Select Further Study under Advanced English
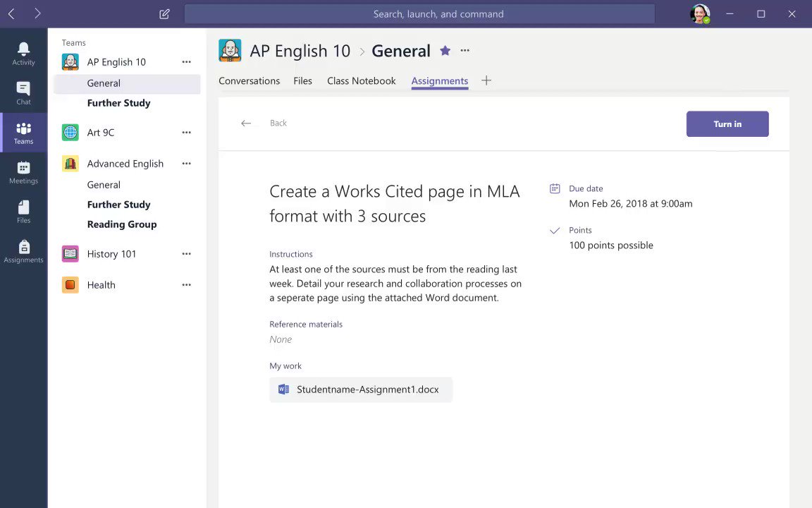 tap(118, 205)
